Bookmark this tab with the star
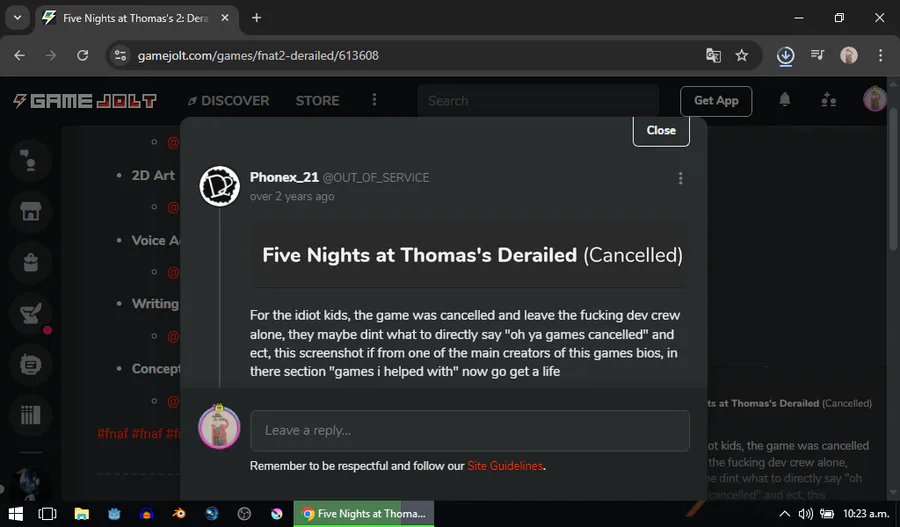This screenshot has height=527, width=900. (742, 56)
